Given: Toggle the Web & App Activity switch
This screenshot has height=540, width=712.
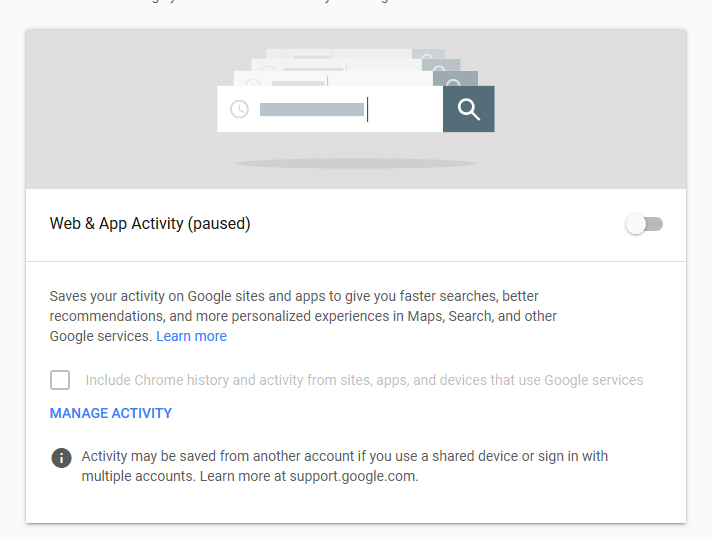Looking at the screenshot, I should pyautogui.click(x=643, y=224).
